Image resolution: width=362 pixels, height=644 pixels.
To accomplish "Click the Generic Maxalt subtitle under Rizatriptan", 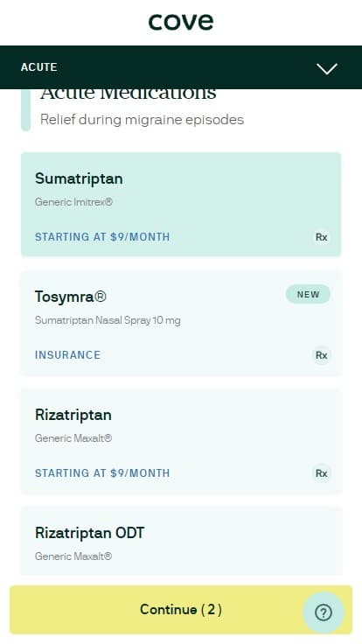I will coord(73,438).
